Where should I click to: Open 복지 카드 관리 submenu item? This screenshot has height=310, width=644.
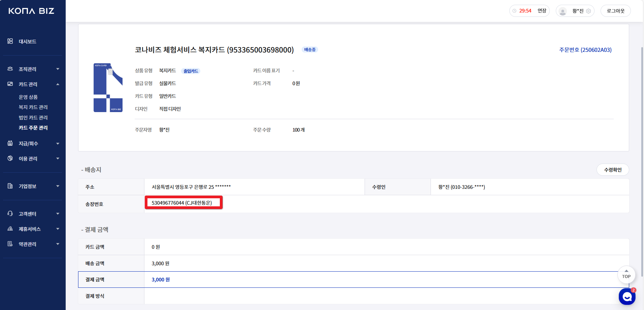33,107
